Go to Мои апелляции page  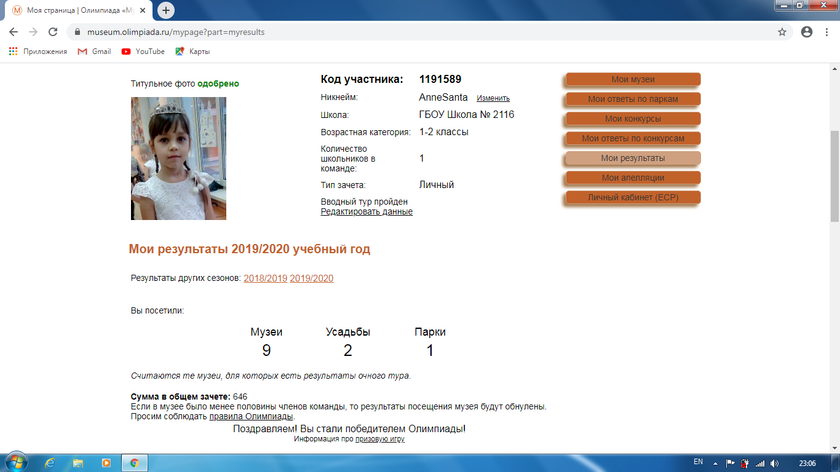[632, 178]
